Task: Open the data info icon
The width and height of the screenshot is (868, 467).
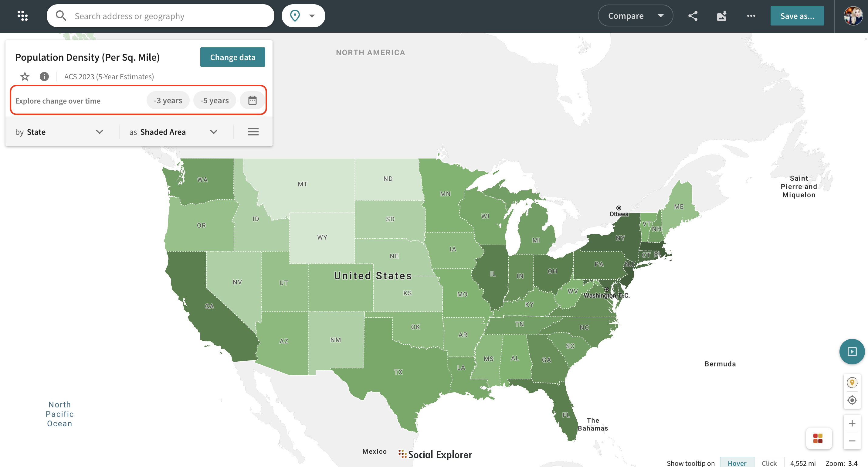Action: pos(44,77)
